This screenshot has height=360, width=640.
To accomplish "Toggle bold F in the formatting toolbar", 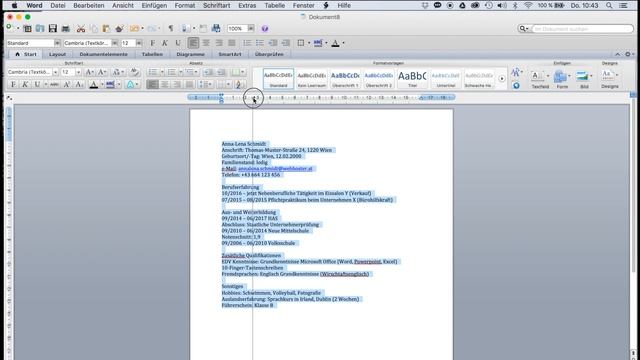I will pos(152,43).
